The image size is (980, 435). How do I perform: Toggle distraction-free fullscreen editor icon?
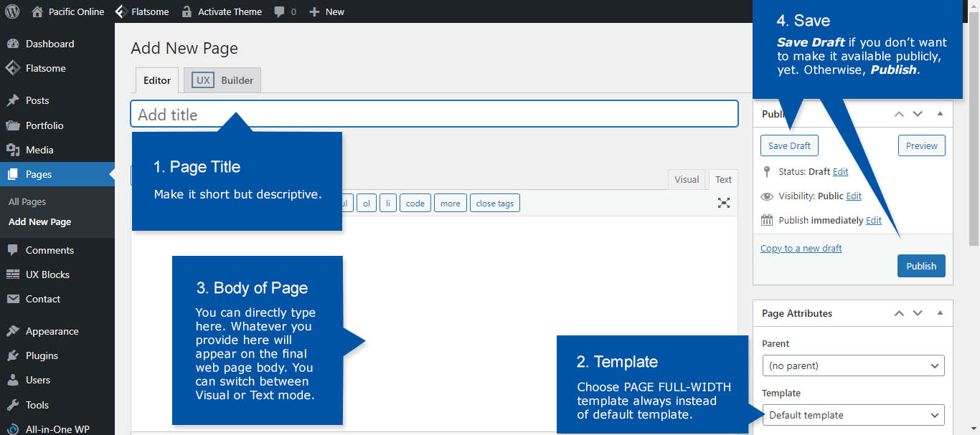pos(724,203)
